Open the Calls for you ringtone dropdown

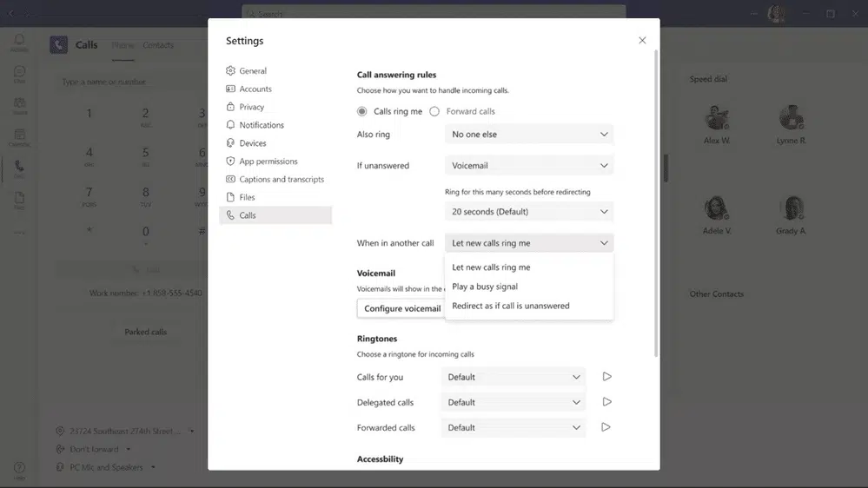pyautogui.click(x=514, y=378)
